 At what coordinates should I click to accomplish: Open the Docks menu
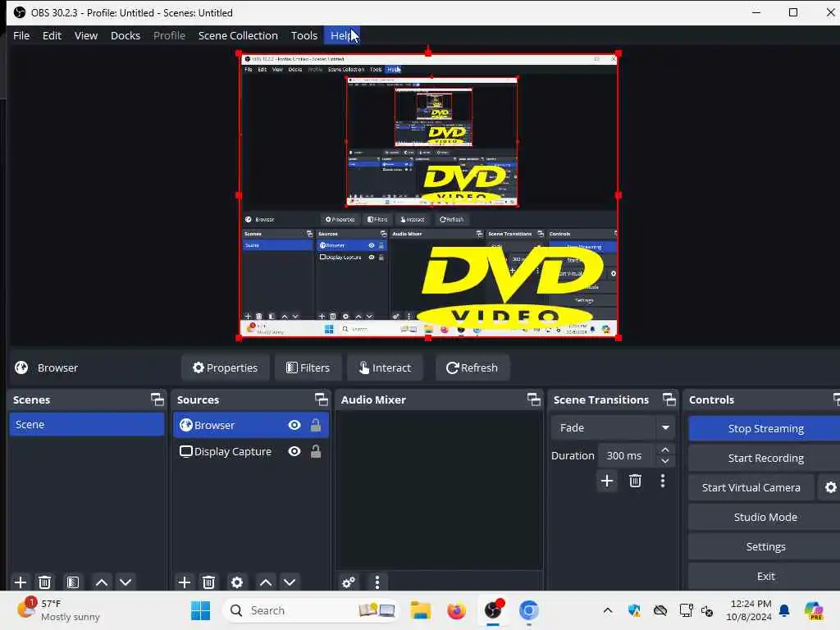click(x=126, y=35)
